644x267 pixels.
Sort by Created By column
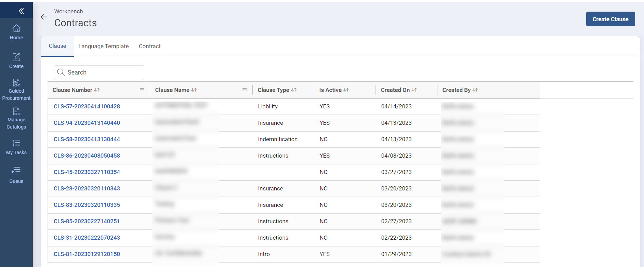[475, 90]
